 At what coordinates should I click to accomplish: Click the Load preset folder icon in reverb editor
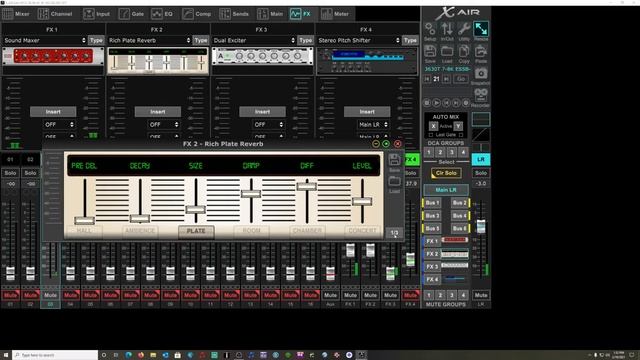394,181
